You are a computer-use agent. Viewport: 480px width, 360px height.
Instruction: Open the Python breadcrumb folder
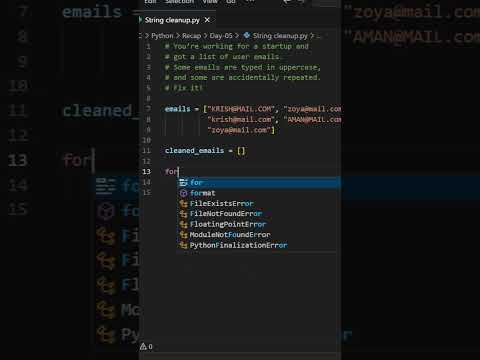pyautogui.click(x=162, y=36)
